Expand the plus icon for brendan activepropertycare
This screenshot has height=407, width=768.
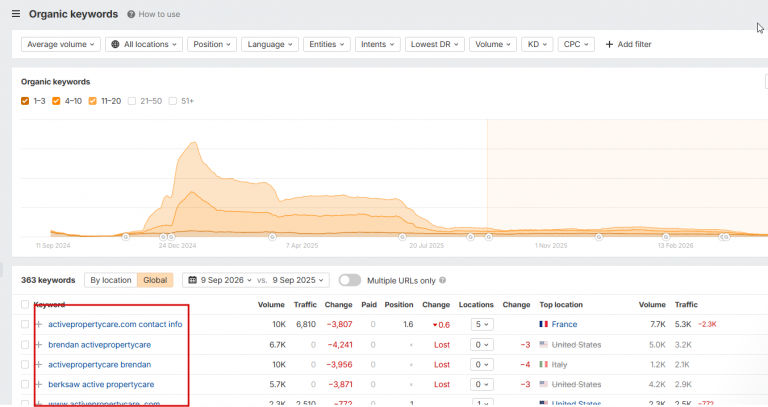[x=39, y=345]
